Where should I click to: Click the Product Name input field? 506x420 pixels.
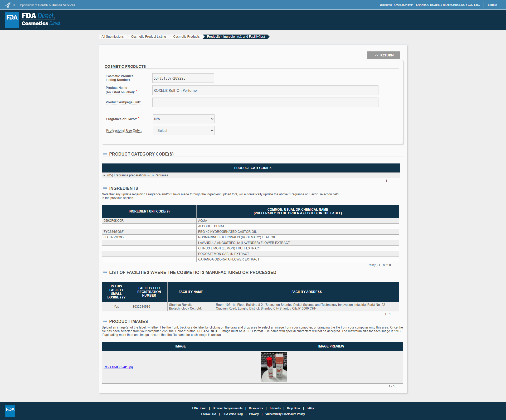click(265, 90)
